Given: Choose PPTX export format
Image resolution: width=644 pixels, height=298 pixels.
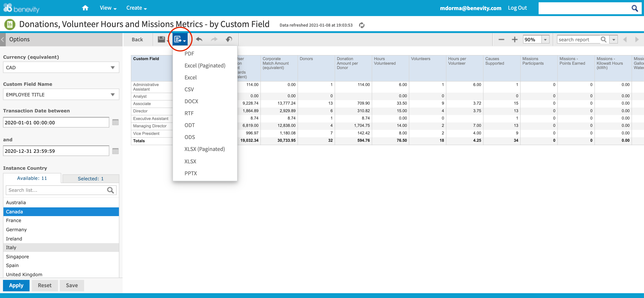Looking at the screenshot, I should tap(191, 173).
